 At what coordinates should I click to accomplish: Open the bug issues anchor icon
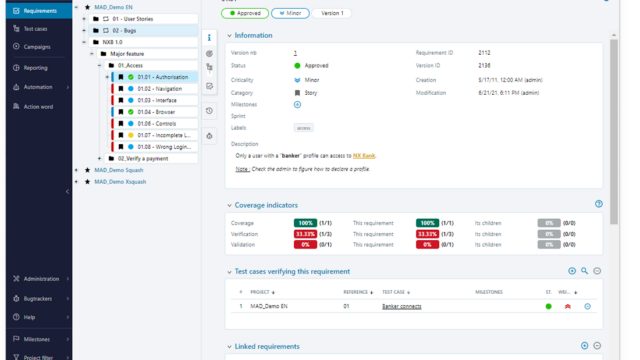209,136
